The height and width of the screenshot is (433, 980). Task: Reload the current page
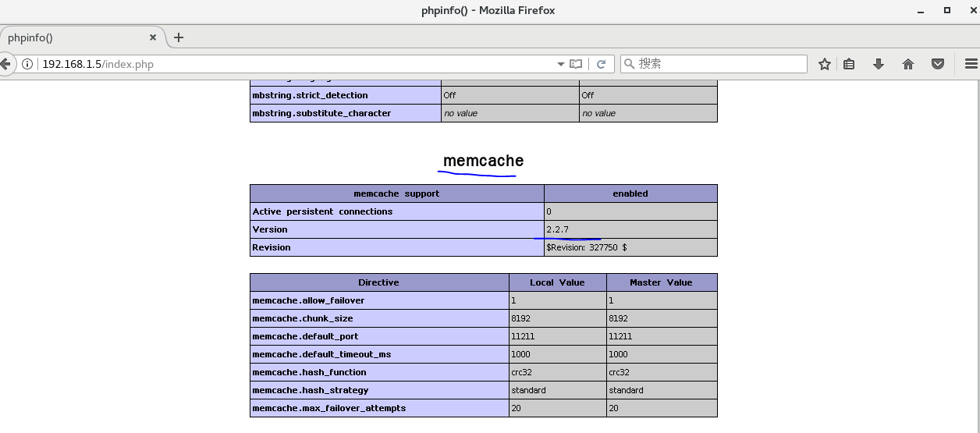601,64
